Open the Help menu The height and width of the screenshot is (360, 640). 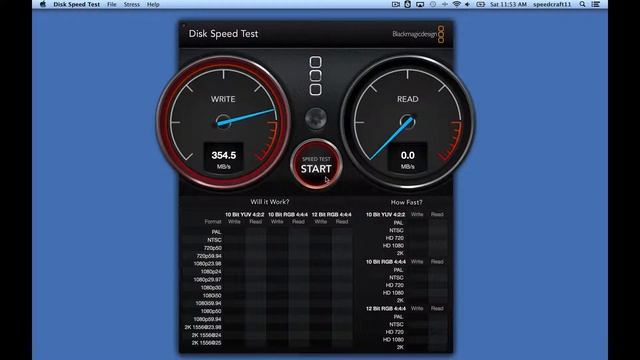(x=153, y=4)
